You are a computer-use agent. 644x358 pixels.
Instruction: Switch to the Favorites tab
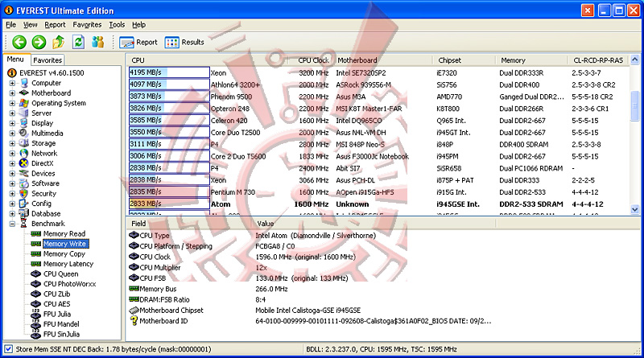click(x=47, y=60)
